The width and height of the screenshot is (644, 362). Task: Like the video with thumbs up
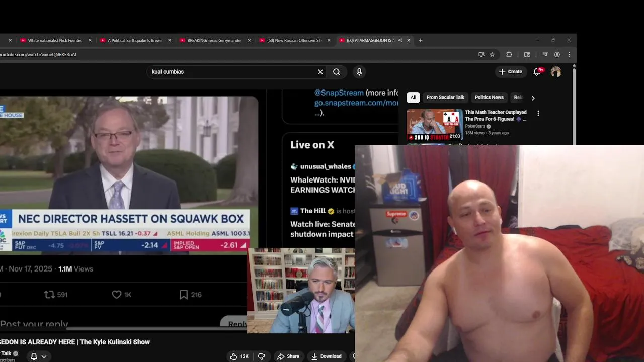point(239,356)
